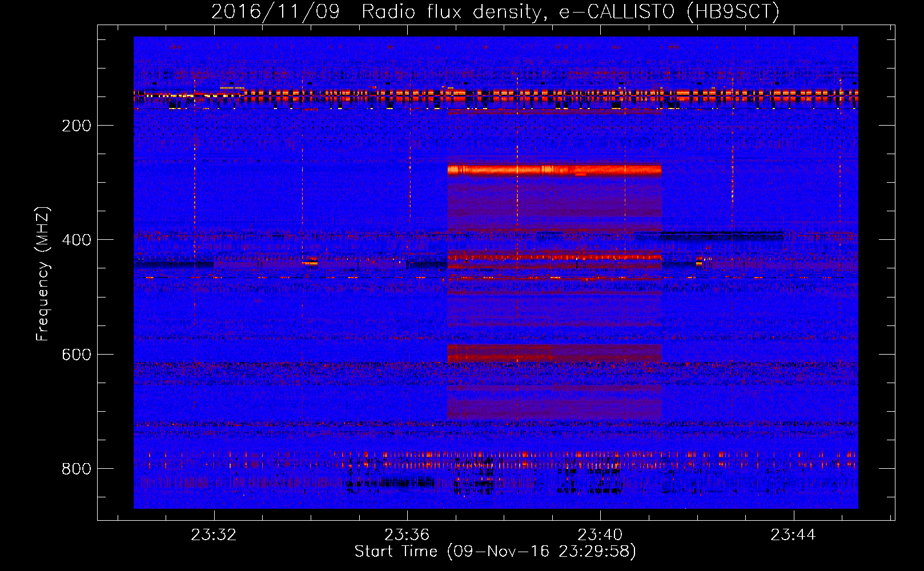Click the 400 frequency tick label
The image size is (924, 571).
(x=77, y=240)
